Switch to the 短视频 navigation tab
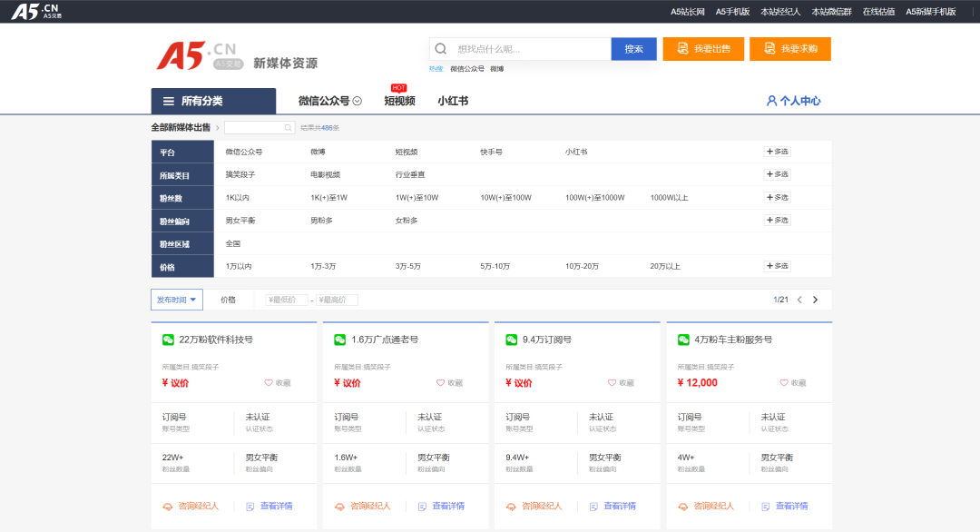The height and width of the screenshot is (532, 980). [x=399, y=101]
